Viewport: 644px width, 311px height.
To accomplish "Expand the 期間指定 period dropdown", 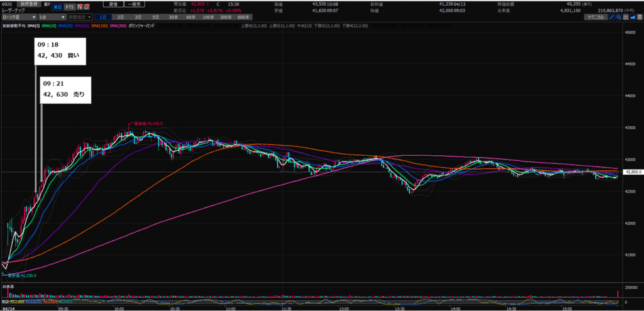I will 80,17.
